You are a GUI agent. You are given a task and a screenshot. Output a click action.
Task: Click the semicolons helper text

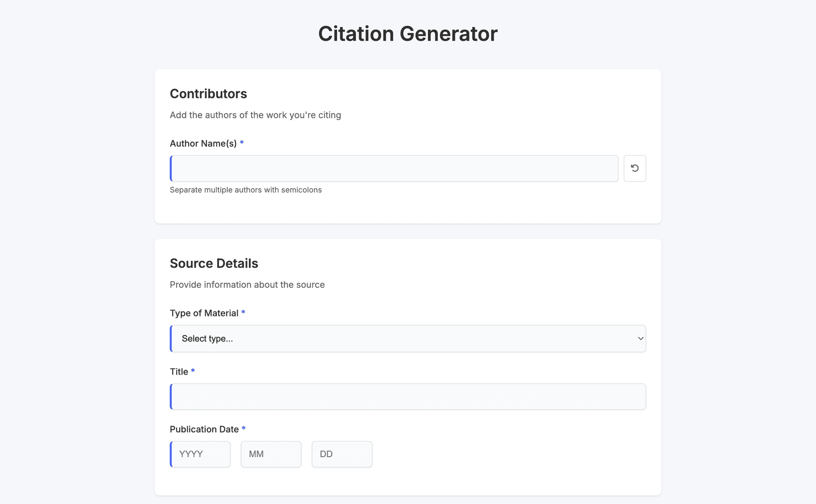pos(246,190)
